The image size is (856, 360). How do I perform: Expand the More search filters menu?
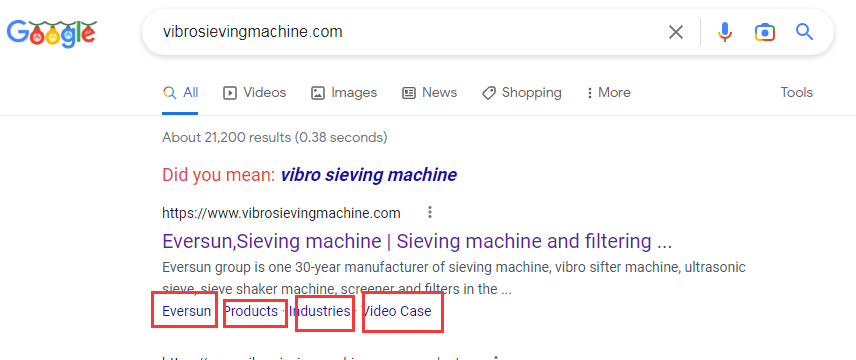608,93
